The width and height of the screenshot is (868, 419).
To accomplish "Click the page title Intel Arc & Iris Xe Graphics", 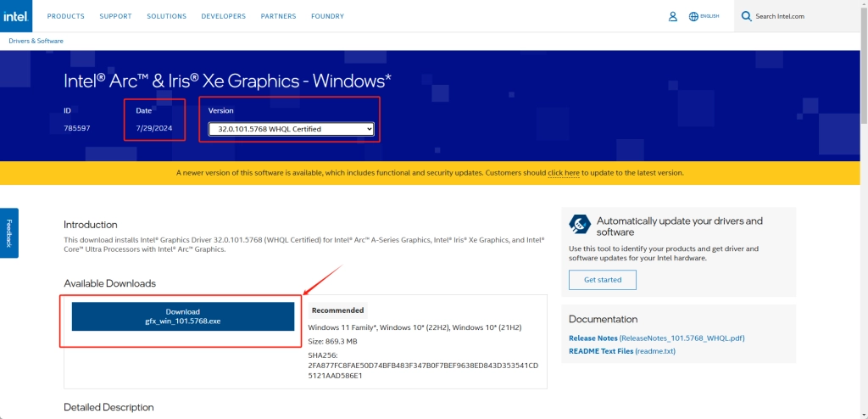I will point(227,81).
